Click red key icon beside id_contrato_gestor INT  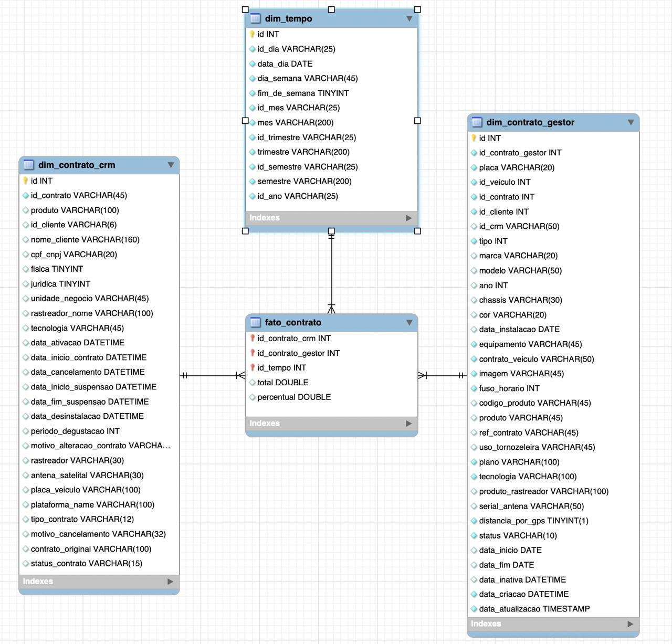click(x=253, y=353)
